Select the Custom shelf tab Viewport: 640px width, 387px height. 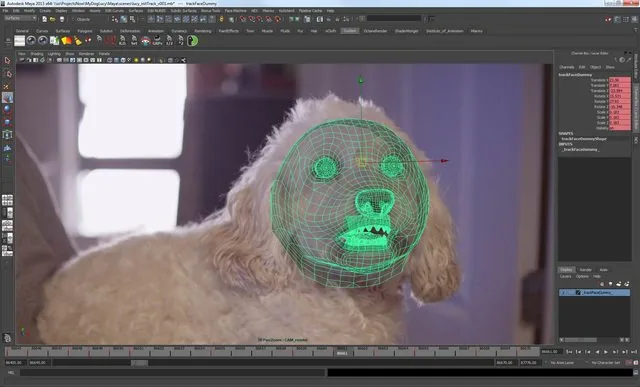[x=350, y=31]
